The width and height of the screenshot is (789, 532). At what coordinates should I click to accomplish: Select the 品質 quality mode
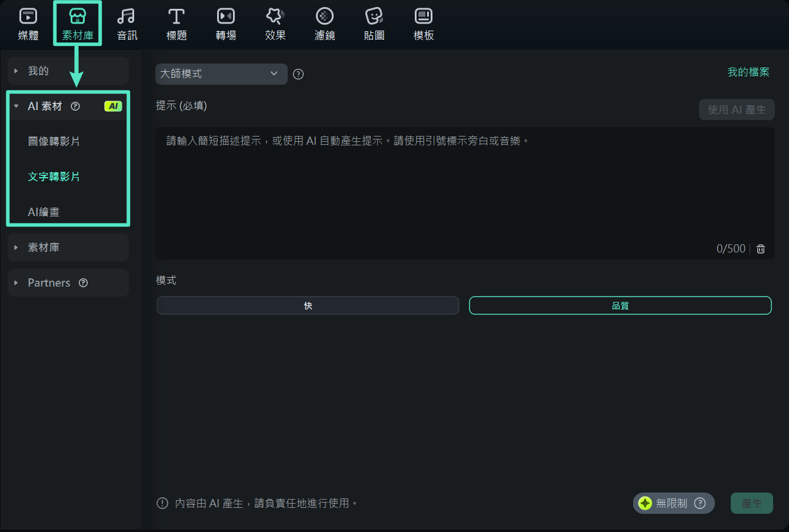coord(620,305)
